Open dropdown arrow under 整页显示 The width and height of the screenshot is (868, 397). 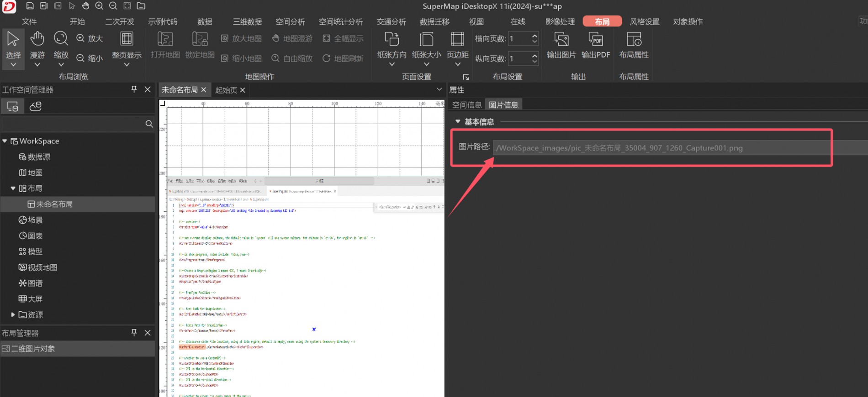127,65
